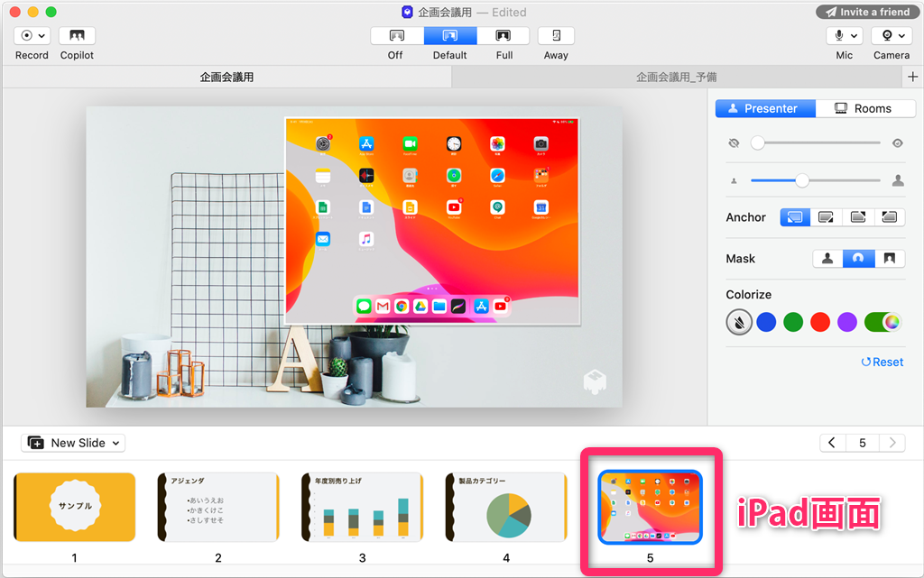The width and height of the screenshot is (924, 578).
Task: Select the green Colorize swatch
Action: click(x=793, y=322)
